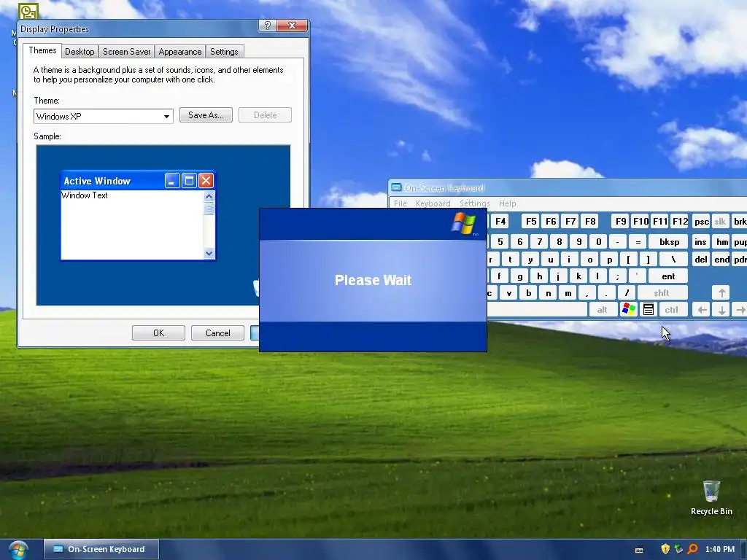
Task: Click the ent key on the On-Screen Keyboard
Action: (x=668, y=276)
